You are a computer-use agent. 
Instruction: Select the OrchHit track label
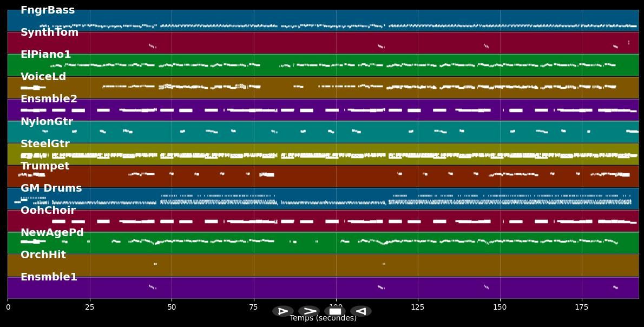point(43,255)
